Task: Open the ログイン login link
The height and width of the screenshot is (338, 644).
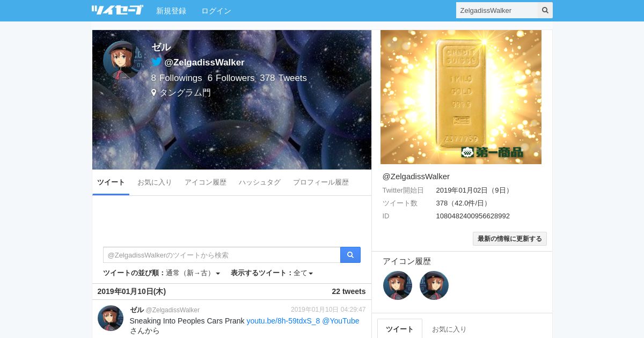Action: click(x=216, y=11)
